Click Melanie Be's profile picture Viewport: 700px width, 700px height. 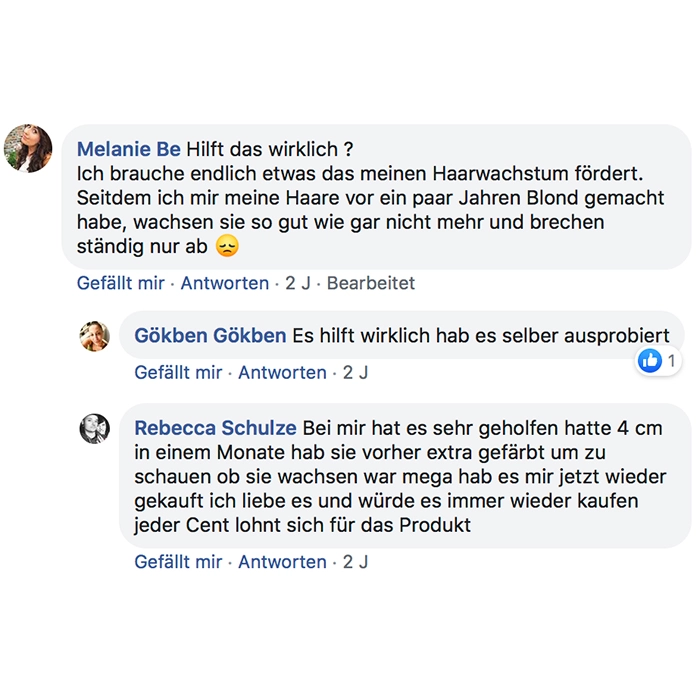pyautogui.click(x=28, y=149)
